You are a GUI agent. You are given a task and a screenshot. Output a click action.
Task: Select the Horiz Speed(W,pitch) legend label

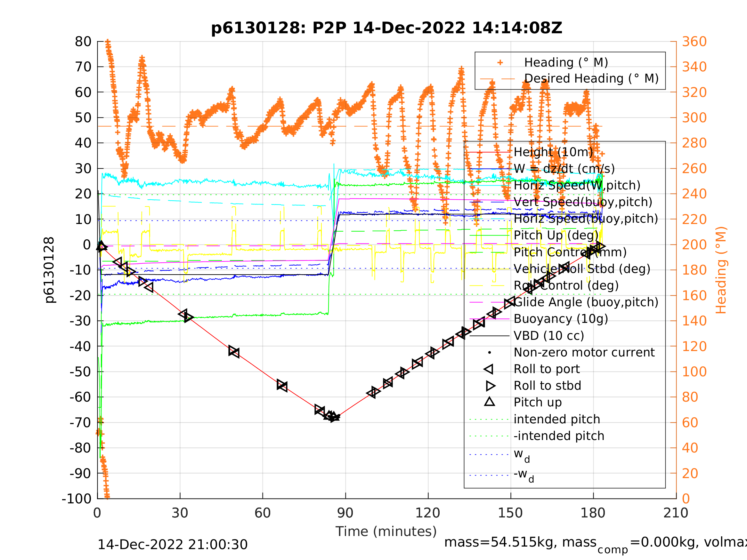coord(577,186)
